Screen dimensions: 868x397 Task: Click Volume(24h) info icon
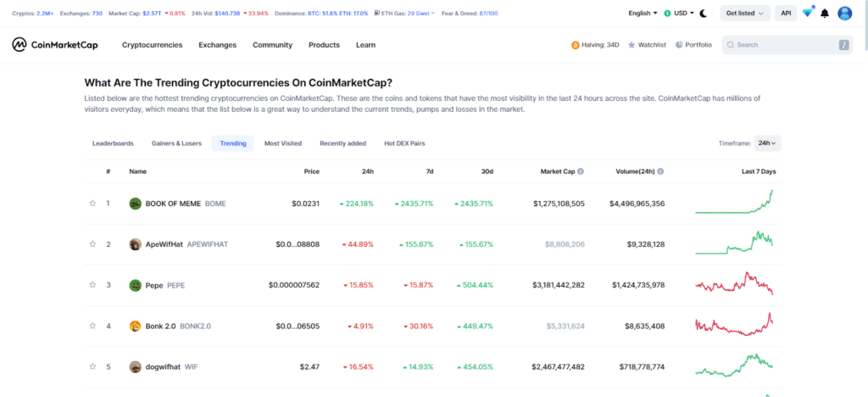[x=661, y=171]
